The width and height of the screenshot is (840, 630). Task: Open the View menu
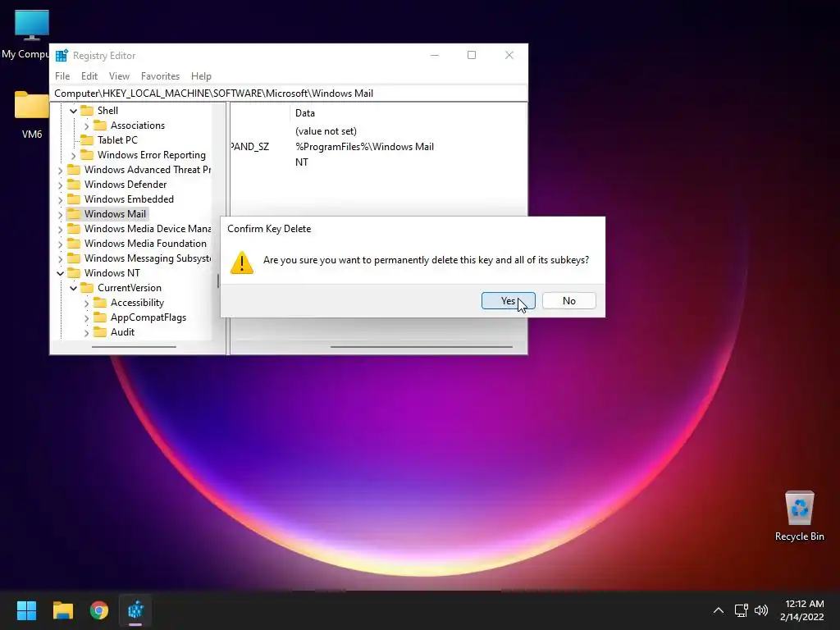[119, 76]
